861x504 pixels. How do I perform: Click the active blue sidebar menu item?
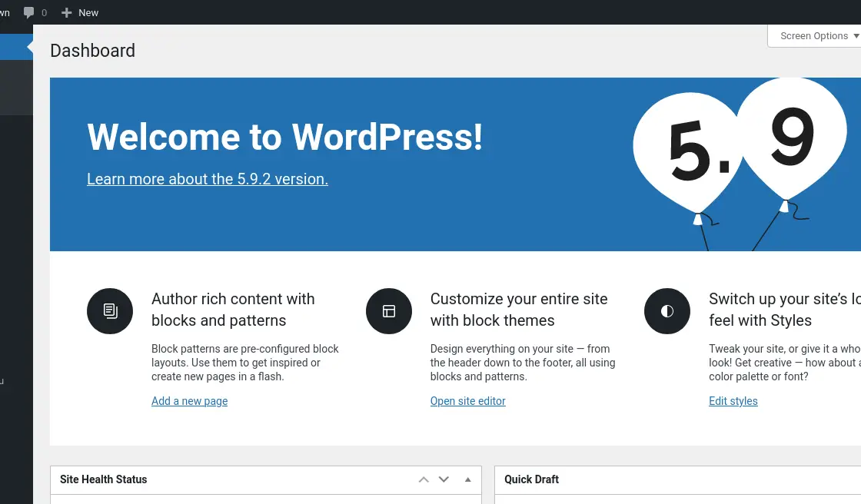pos(16,47)
